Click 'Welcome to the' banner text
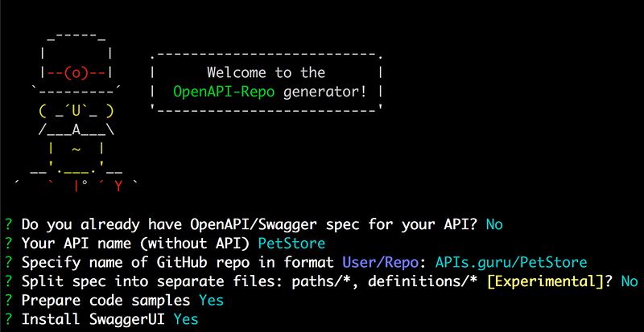The height and width of the screenshot is (332, 644). click(x=266, y=72)
